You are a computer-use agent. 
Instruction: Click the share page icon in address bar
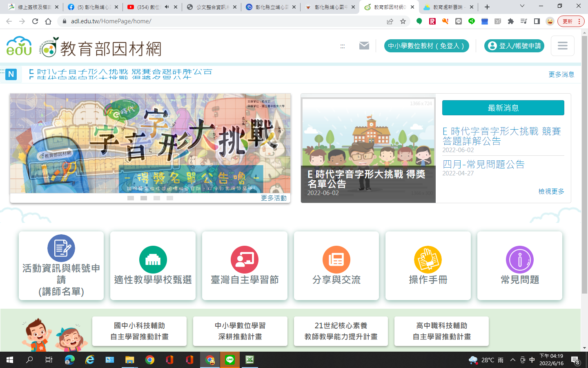390,21
